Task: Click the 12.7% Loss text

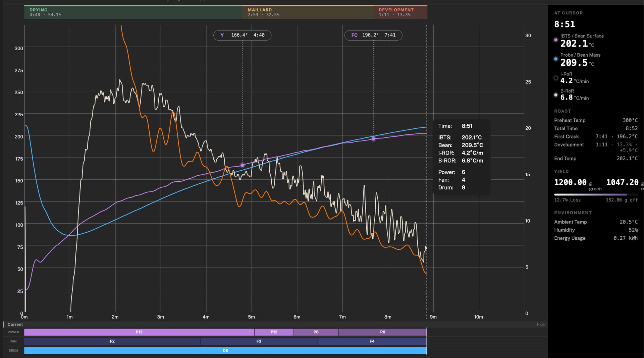Action: (567, 200)
